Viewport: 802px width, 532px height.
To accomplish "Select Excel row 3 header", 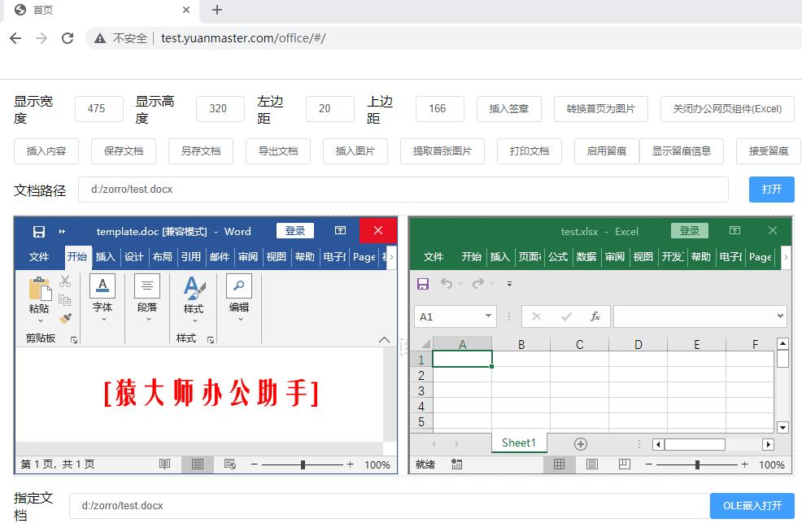I will click(x=421, y=390).
